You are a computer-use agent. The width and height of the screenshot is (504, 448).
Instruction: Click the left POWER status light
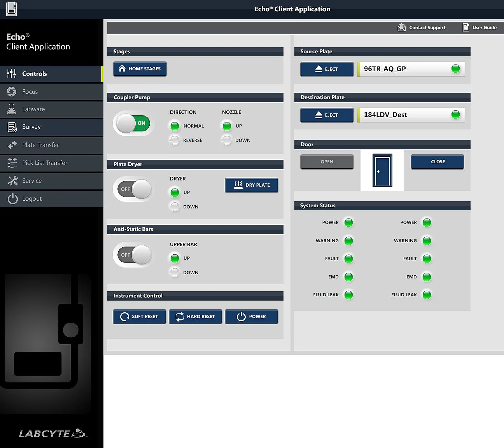pyautogui.click(x=349, y=222)
